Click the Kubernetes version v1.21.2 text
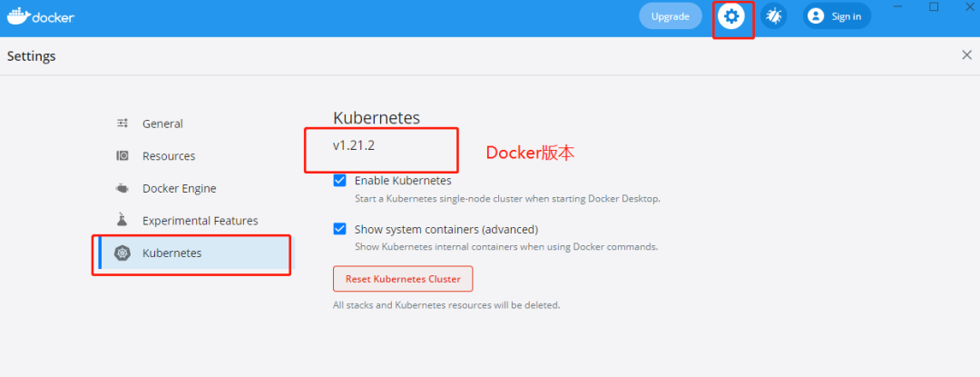This screenshot has width=980, height=377. (354, 145)
